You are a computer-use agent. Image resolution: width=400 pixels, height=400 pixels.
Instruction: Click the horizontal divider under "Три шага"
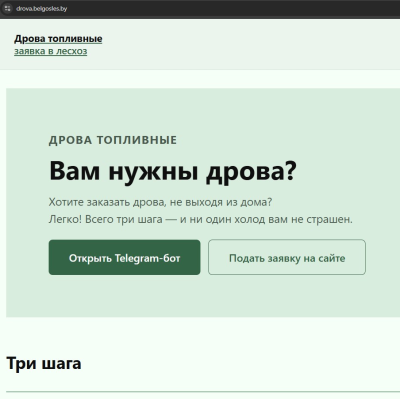203,392
